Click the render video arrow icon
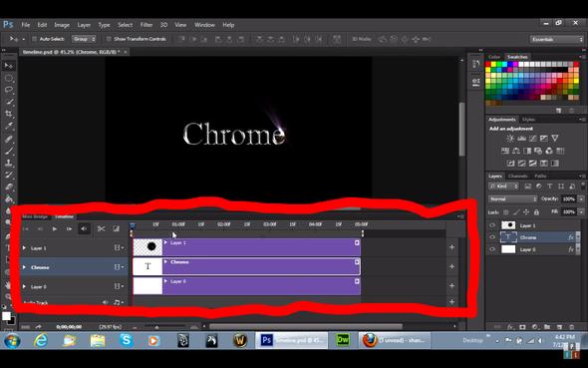Screen dimensions: 588x368 pyautogui.click(x=38, y=327)
